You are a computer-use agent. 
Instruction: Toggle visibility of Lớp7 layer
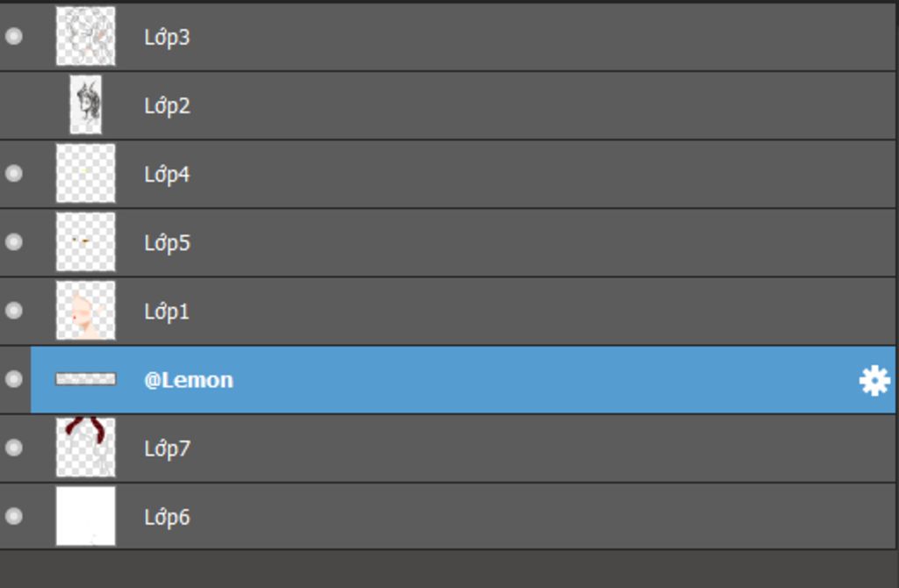click(x=14, y=448)
